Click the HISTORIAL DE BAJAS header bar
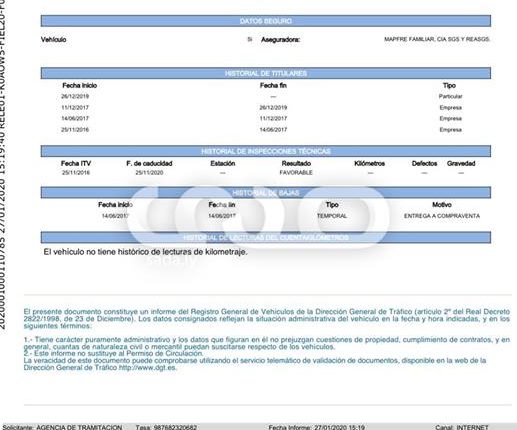This screenshot has height=430, width=517. click(x=266, y=193)
